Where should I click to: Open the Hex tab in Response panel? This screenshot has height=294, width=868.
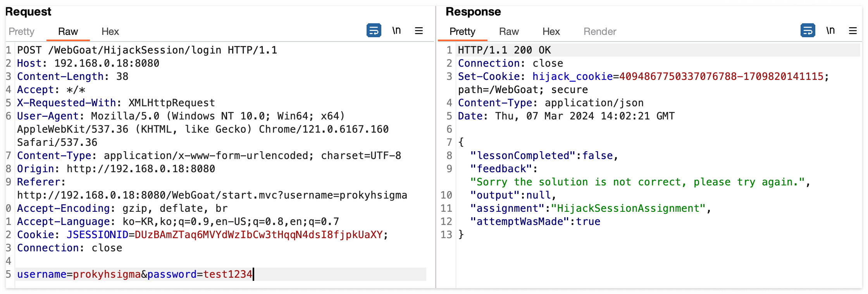(x=551, y=31)
